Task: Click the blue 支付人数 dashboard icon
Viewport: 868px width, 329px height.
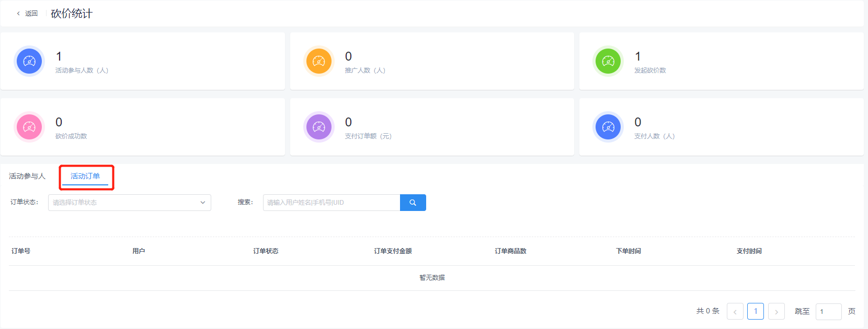Action: click(x=608, y=127)
